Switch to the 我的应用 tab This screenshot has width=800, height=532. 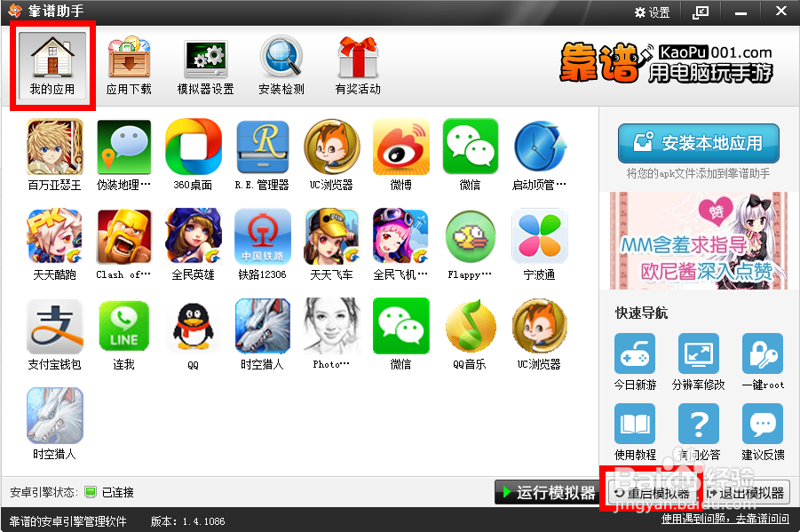point(52,65)
